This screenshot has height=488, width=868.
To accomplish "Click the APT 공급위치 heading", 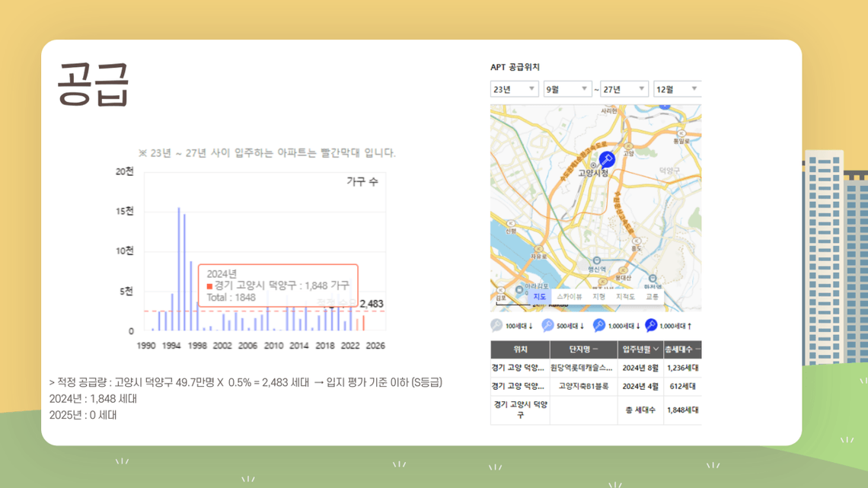I will click(515, 67).
